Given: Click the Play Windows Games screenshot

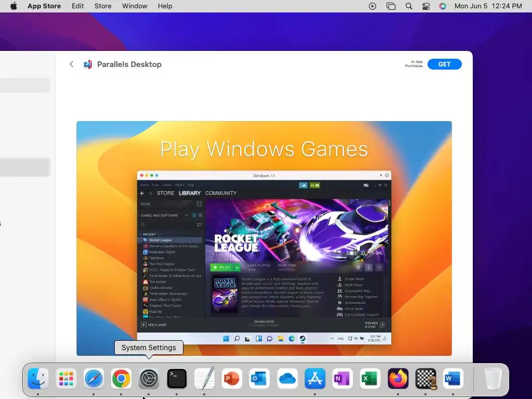Looking at the screenshot, I should coord(264,238).
